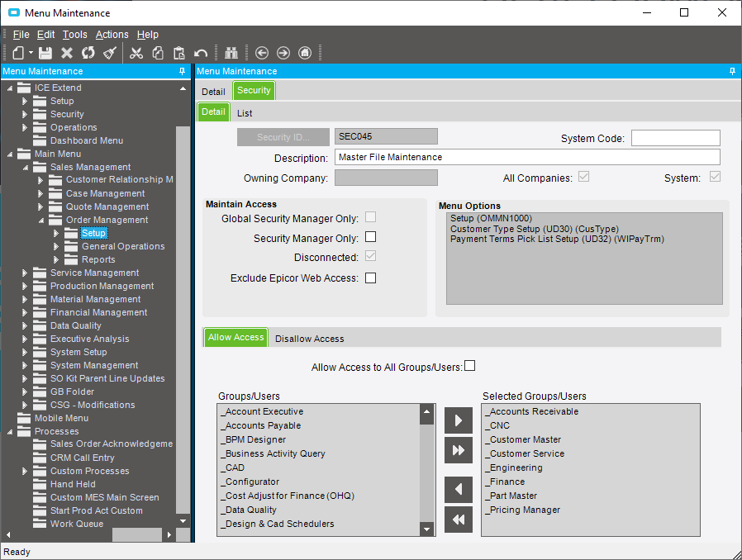Viewport: 742px width, 560px height.
Task: Click the Forward arrow toolbar icon
Action: 283,53
